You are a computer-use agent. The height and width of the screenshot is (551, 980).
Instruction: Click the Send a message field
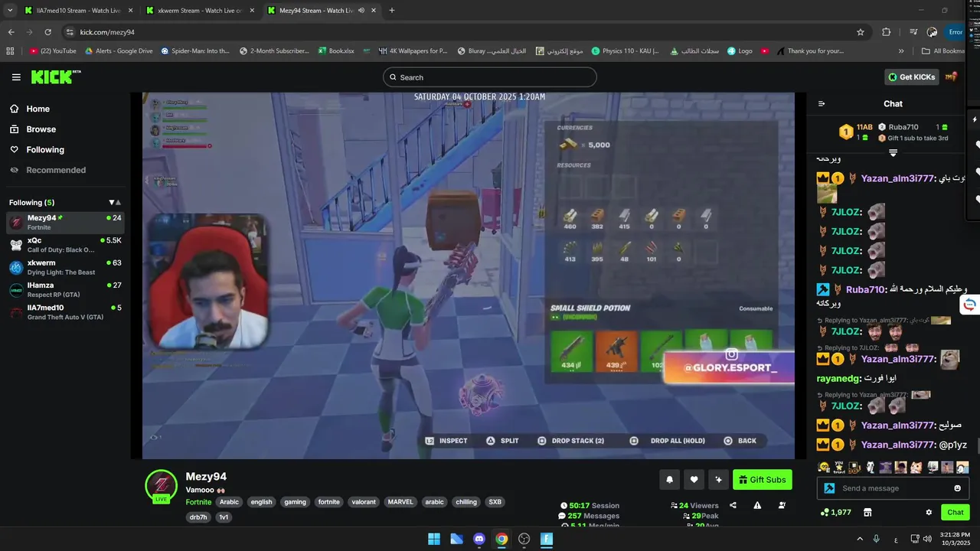click(x=892, y=488)
